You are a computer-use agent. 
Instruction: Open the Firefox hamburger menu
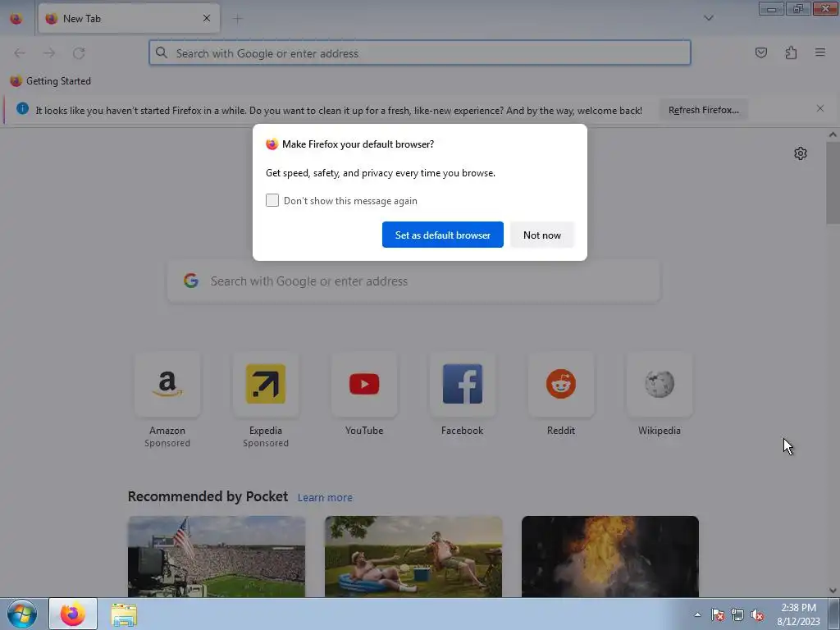coord(820,52)
